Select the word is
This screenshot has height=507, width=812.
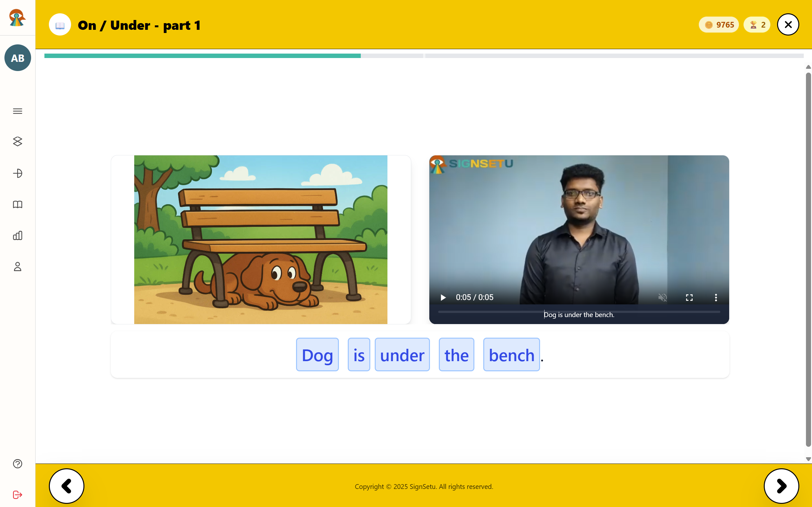[x=359, y=355]
